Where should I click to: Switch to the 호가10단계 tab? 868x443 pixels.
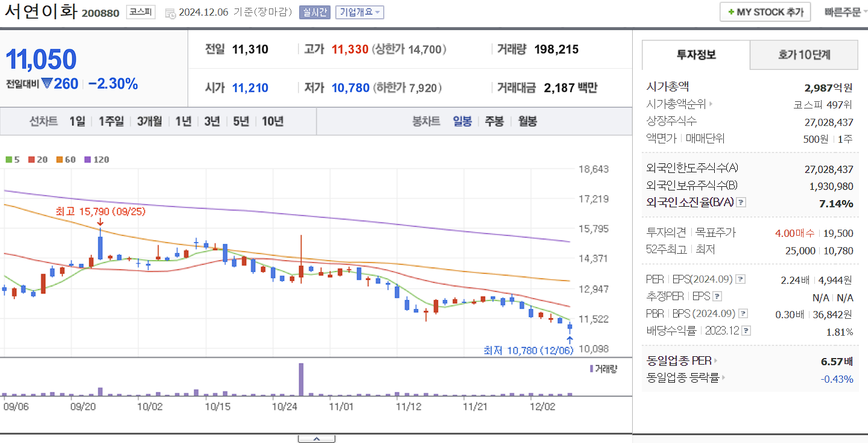(x=804, y=55)
